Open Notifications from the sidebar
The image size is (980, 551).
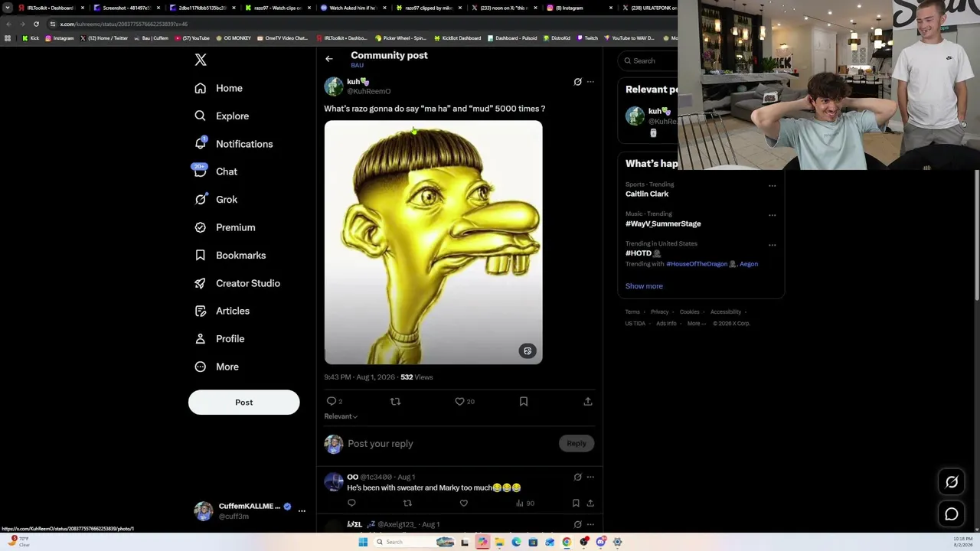(234, 144)
